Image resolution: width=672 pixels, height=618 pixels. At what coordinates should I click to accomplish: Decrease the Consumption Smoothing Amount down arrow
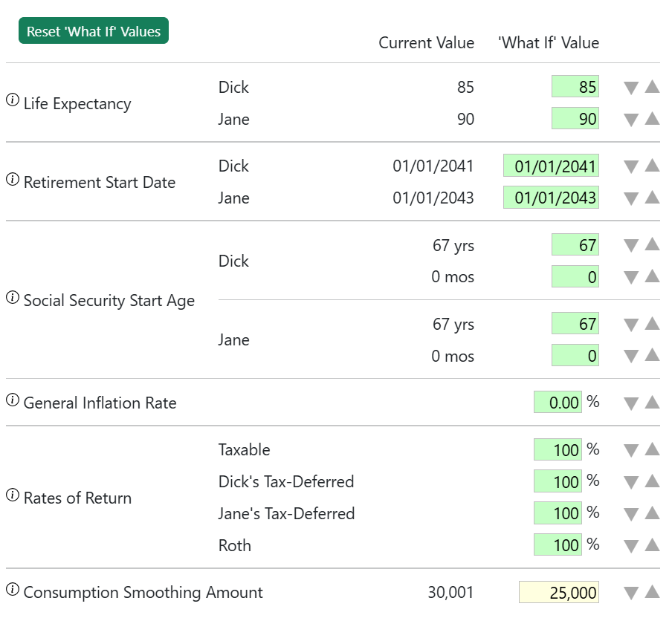631,593
